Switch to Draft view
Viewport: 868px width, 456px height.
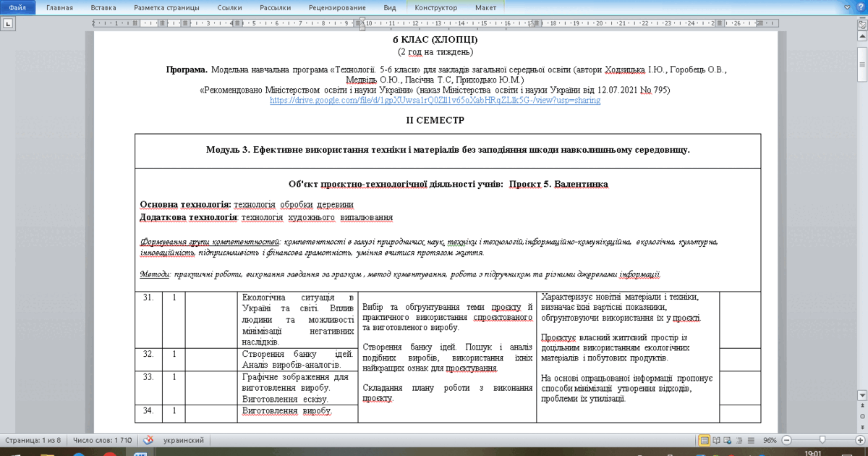pos(752,440)
